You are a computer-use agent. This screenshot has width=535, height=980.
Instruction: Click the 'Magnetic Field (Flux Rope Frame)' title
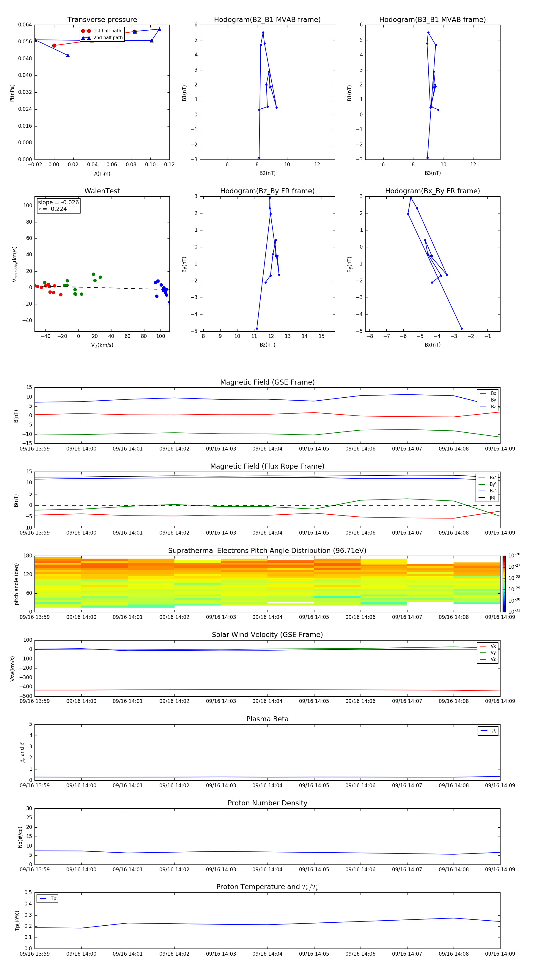[x=267, y=467]
